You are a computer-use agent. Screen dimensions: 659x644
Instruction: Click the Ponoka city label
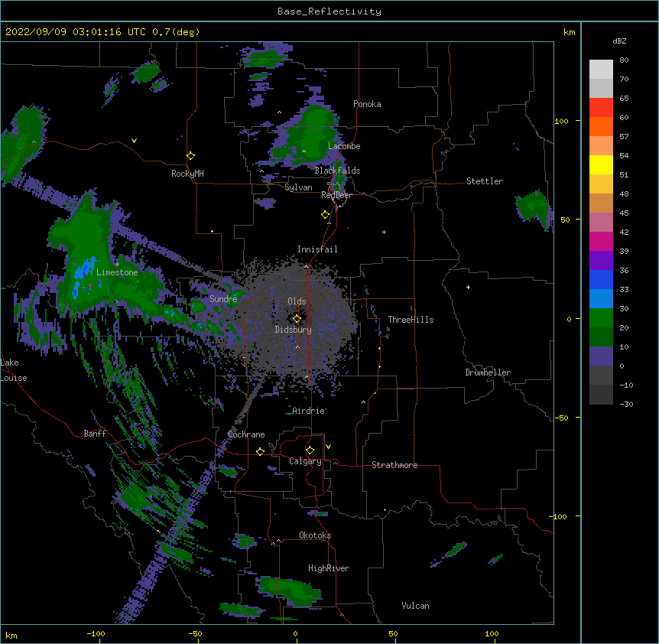[367, 104]
